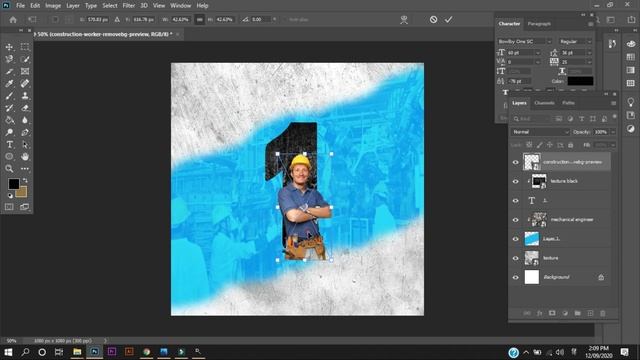Hide the Layer 1 blue layer
This screenshot has height=360, width=640.
516,239
